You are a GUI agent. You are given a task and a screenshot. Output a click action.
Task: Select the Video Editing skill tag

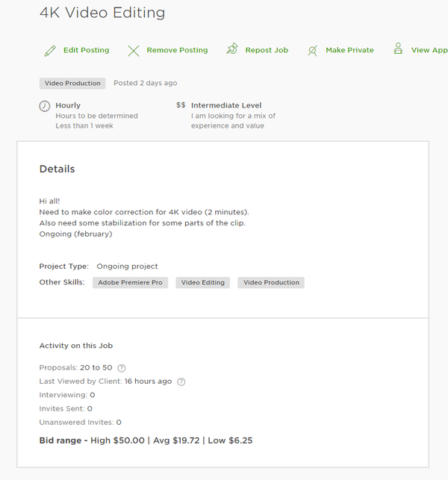[203, 283]
